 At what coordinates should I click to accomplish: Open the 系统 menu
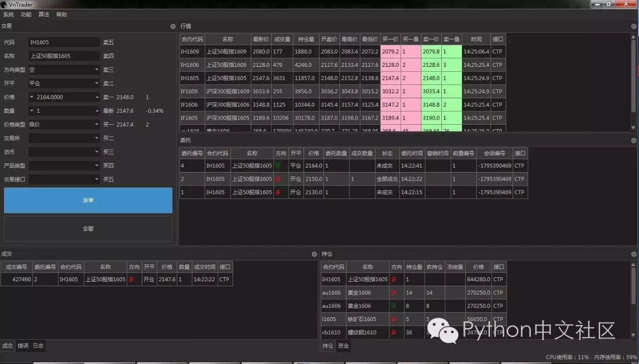(8, 15)
